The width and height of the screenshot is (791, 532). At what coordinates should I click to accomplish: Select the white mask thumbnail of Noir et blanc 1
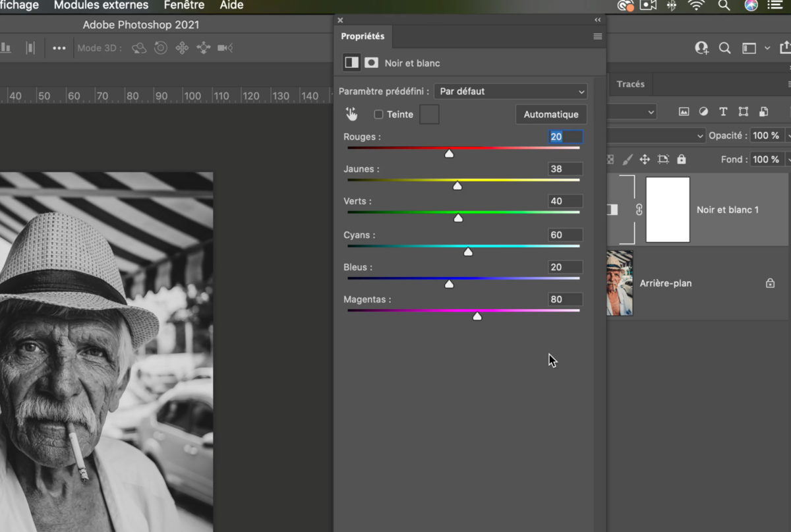coord(668,210)
